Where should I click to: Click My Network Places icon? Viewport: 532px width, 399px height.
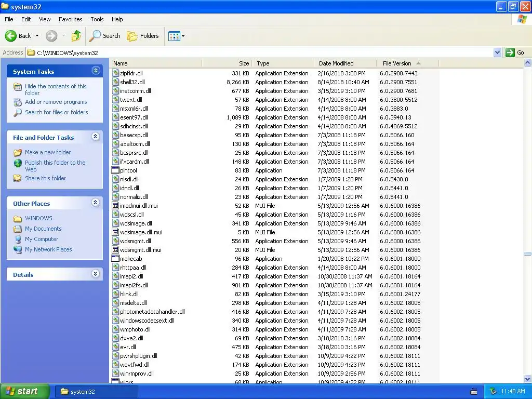(x=18, y=249)
